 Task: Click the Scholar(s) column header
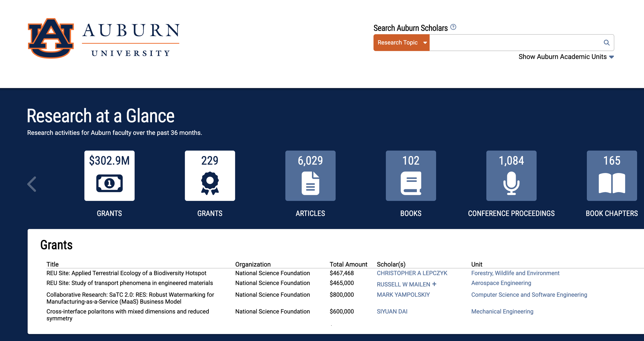[391, 264]
